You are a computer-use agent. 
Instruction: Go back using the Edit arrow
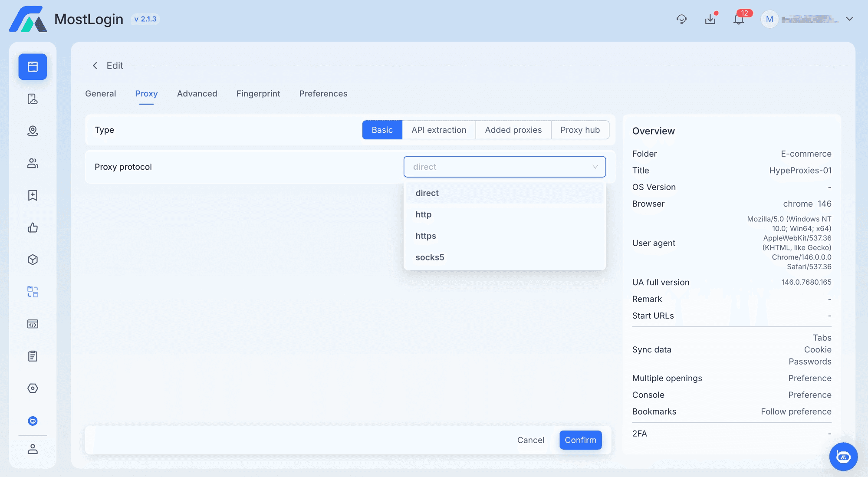pos(95,66)
